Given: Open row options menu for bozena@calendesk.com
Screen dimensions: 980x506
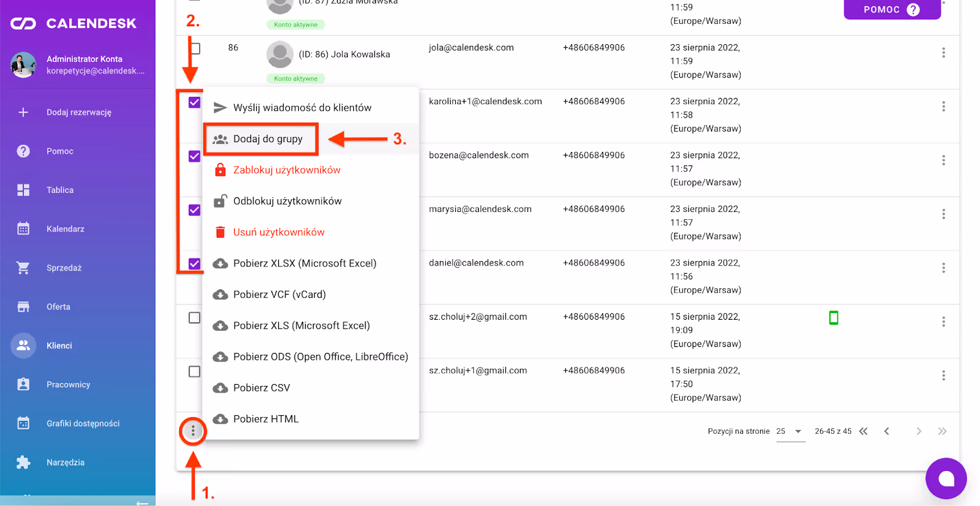Looking at the screenshot, I should [x=943, y=160].
